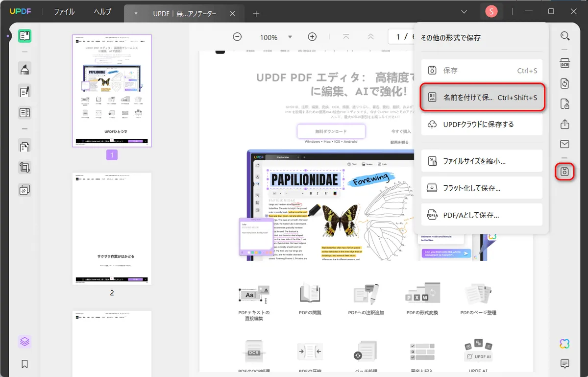
Task: Select the Comment highlighter tool
Action: coord(25,69)
